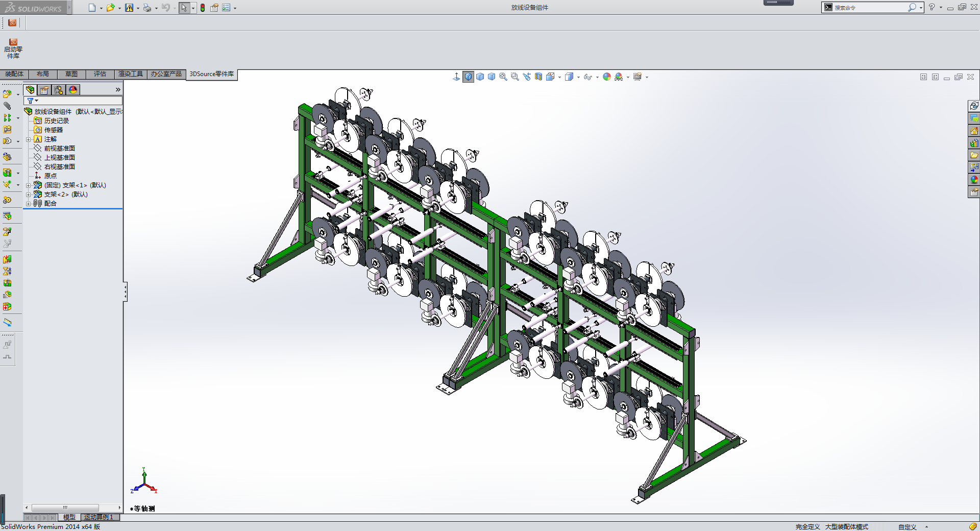Viewport: 980px width, 531px height.
Task: Click Insert Components icon in left toolbar
Action: coord(7,94)
